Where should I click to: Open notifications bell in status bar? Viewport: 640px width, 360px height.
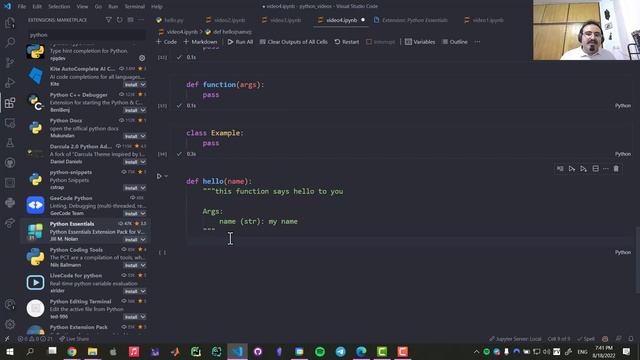pyautogui.click(x=631, y=339)
